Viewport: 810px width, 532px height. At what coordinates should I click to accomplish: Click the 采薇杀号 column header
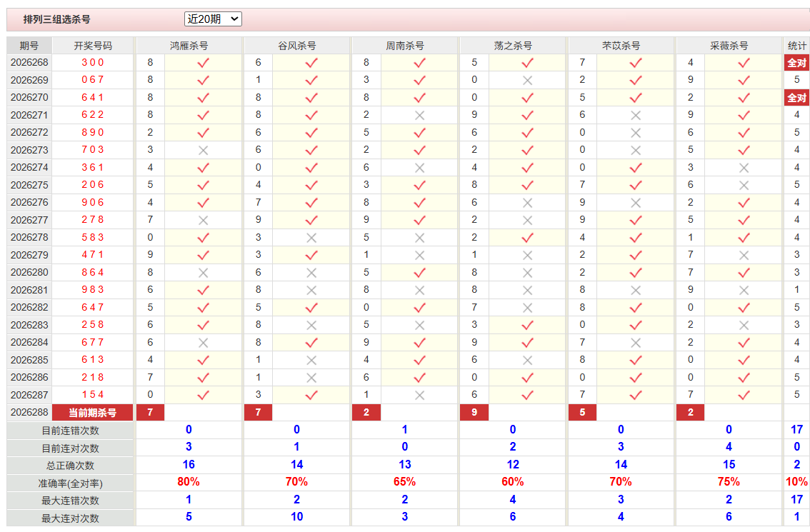coord(729,46)
